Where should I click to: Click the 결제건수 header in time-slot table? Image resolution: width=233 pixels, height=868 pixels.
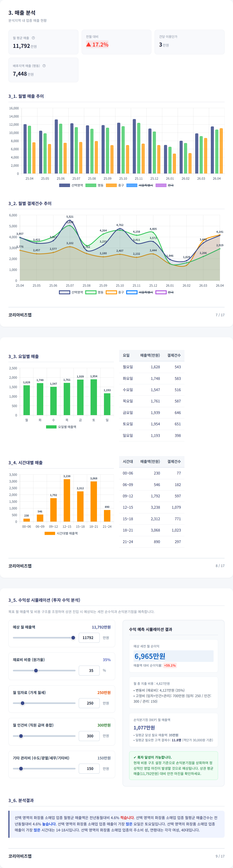pyautogui.click(x=174, y=462)
